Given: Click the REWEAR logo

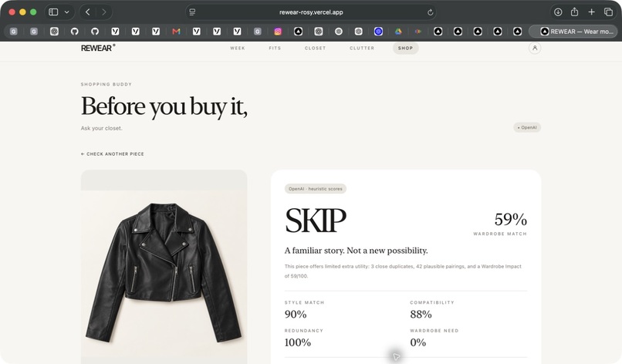Looking at the screenshot, I should pyautogui.click(x=98, y=48).
